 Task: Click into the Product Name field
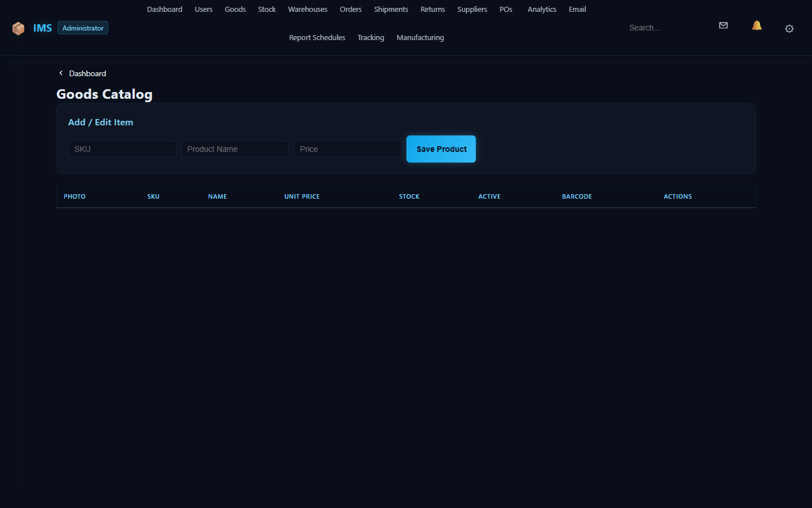235,149
